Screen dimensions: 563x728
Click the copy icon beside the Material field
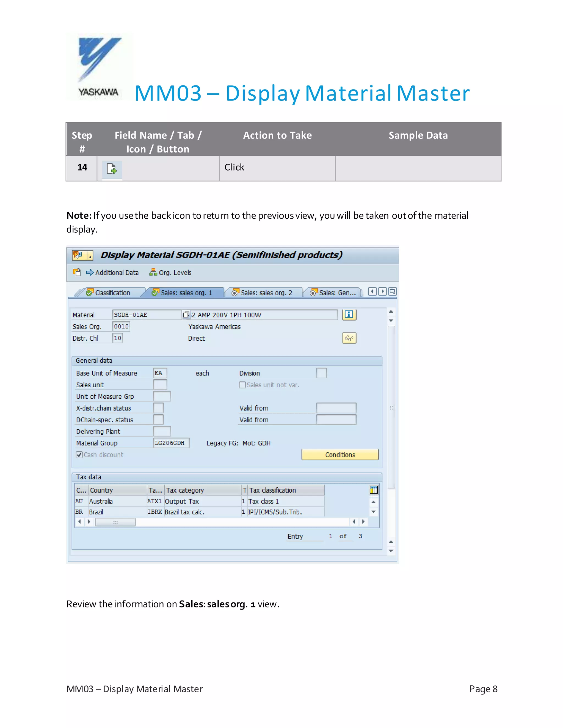[x=186, y=315]
